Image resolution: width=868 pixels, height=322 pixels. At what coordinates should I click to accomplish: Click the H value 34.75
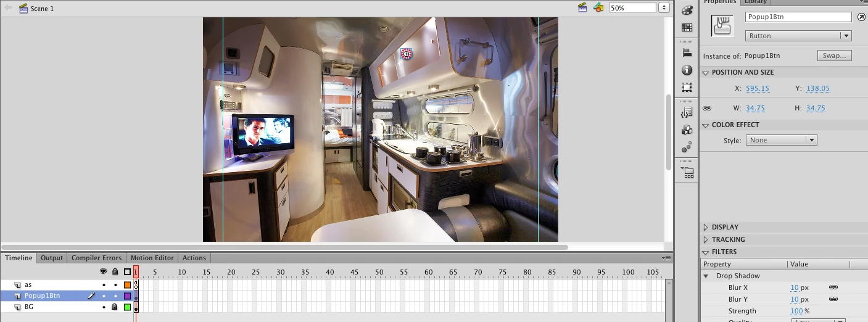point(816,108)
